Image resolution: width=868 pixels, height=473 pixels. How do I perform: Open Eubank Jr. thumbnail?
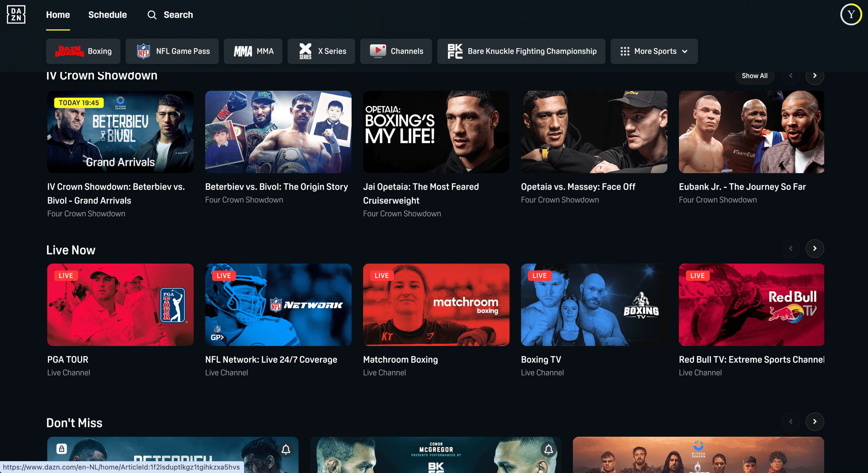click(x=752, y=132)
